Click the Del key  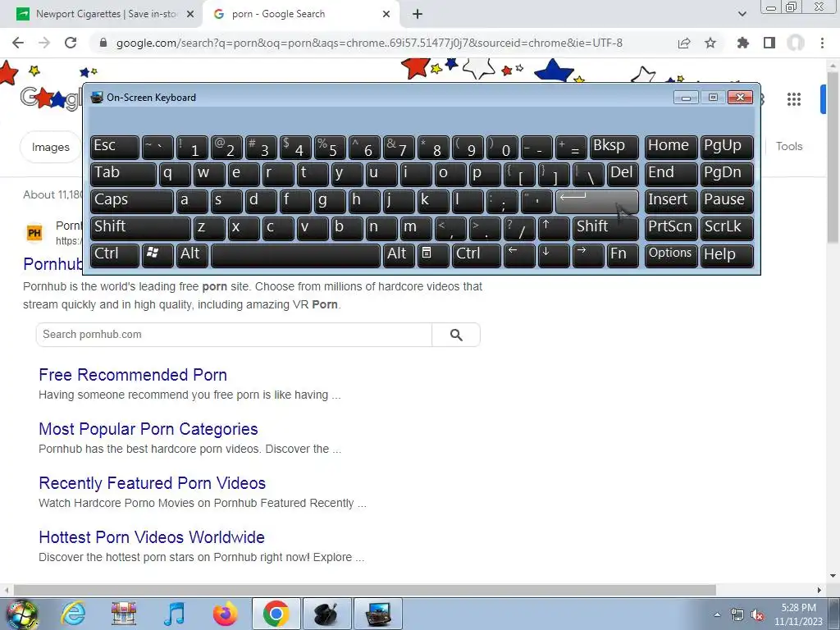tap(623, 174)
